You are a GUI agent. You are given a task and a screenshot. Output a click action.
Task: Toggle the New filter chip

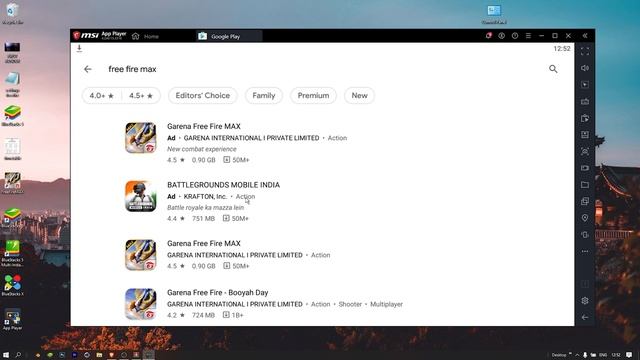pyautogui.click(x=360, y=96)
